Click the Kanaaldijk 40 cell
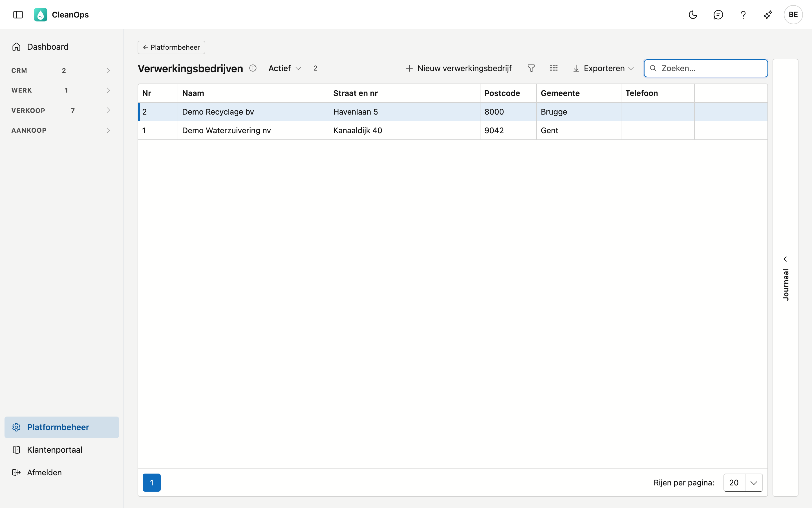Viewport: 812px width, 508px height. (404, 130)
